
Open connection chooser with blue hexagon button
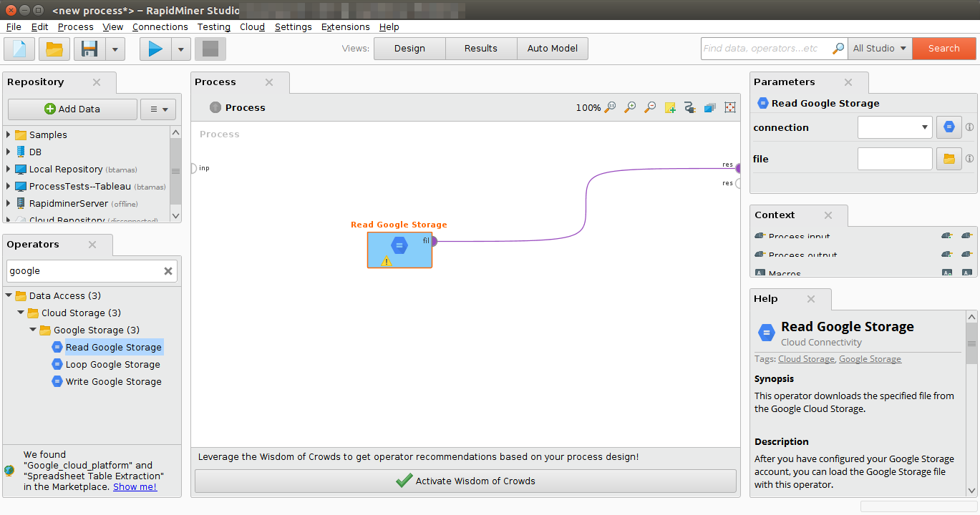coord(949,127)
